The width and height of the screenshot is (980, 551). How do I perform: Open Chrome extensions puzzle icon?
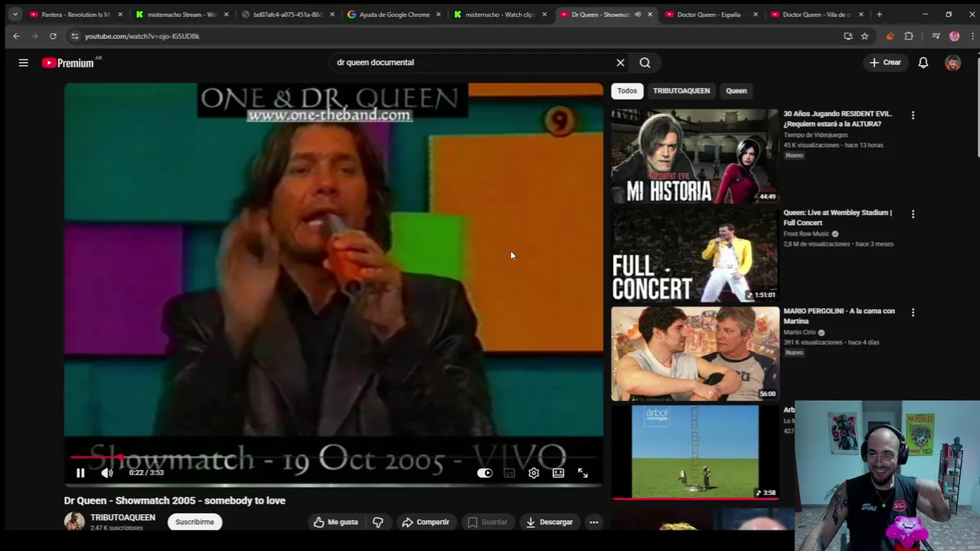909,36
